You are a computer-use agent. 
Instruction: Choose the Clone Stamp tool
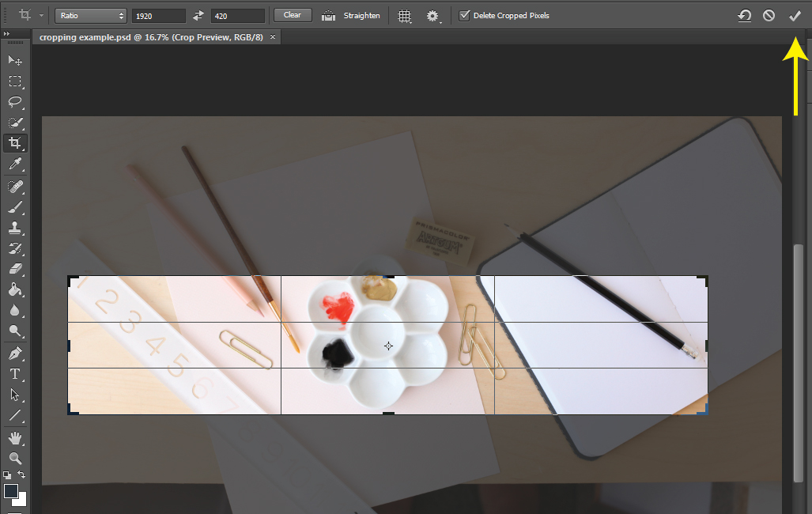(x=15, y=228)
